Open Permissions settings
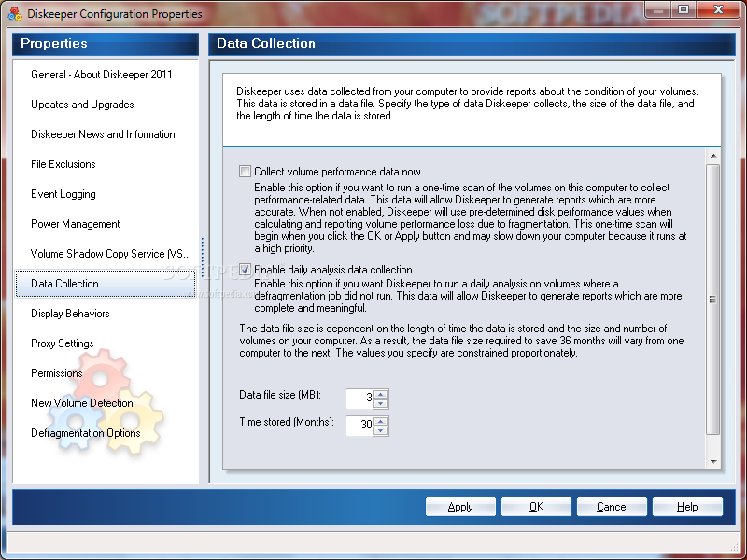This screenshot has height=560, width=747. pos(57,373)
